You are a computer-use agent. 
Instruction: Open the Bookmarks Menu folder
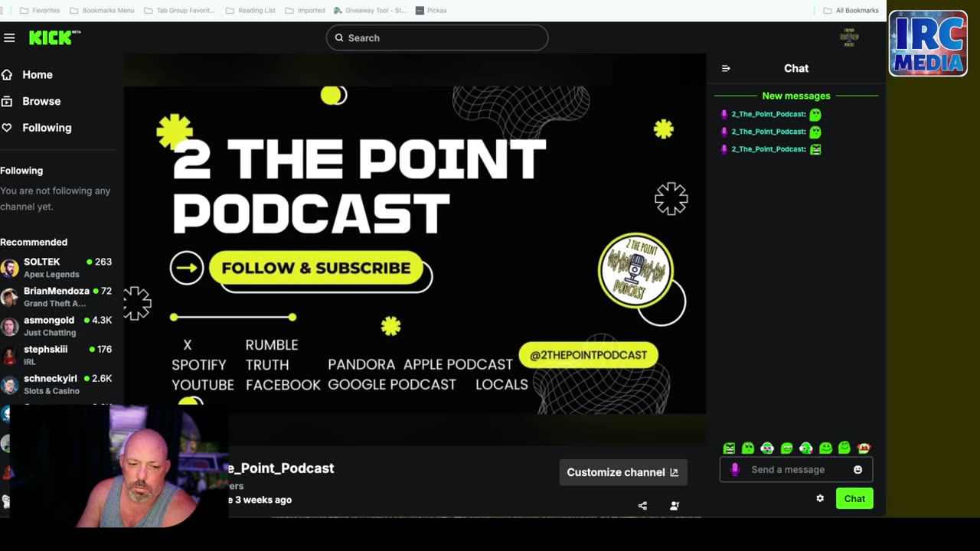coord(102,11)
